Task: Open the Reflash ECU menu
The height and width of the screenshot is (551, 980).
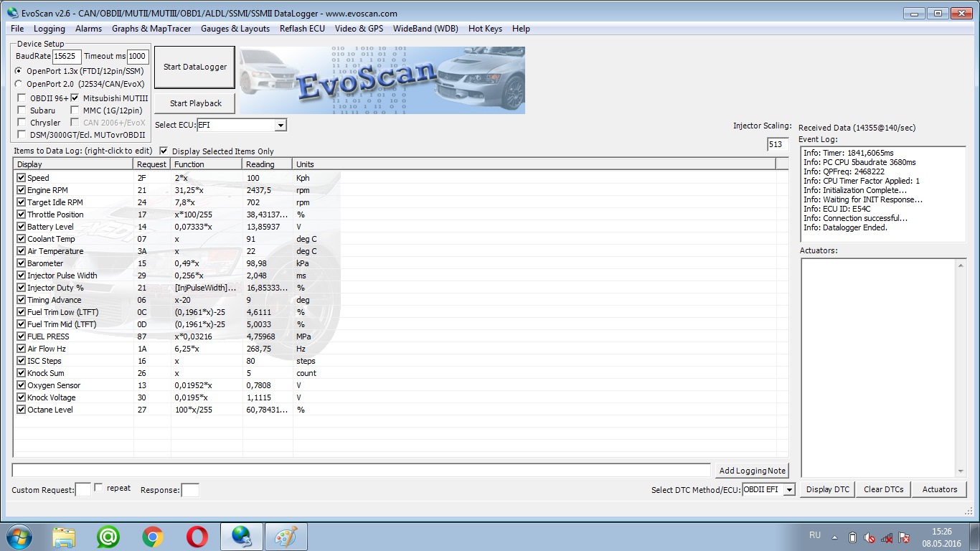Action: (x=302, y=29)
